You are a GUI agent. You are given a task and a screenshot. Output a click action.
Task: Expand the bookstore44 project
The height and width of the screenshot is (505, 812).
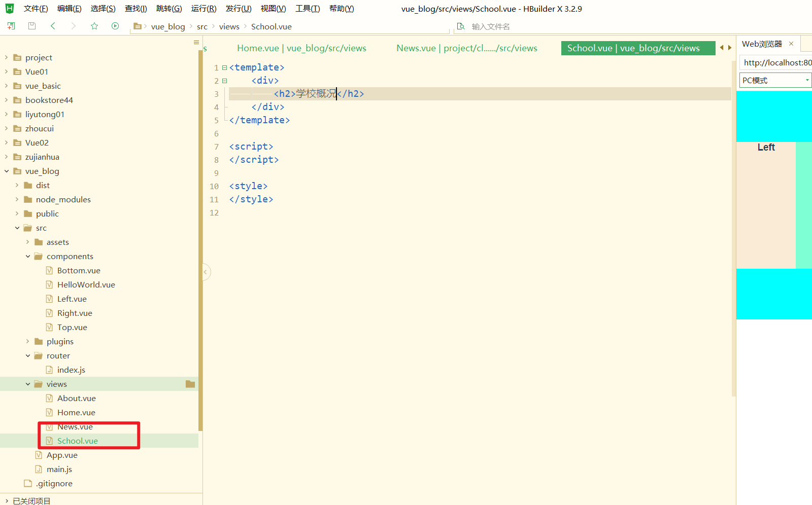[x=7, y=100]
